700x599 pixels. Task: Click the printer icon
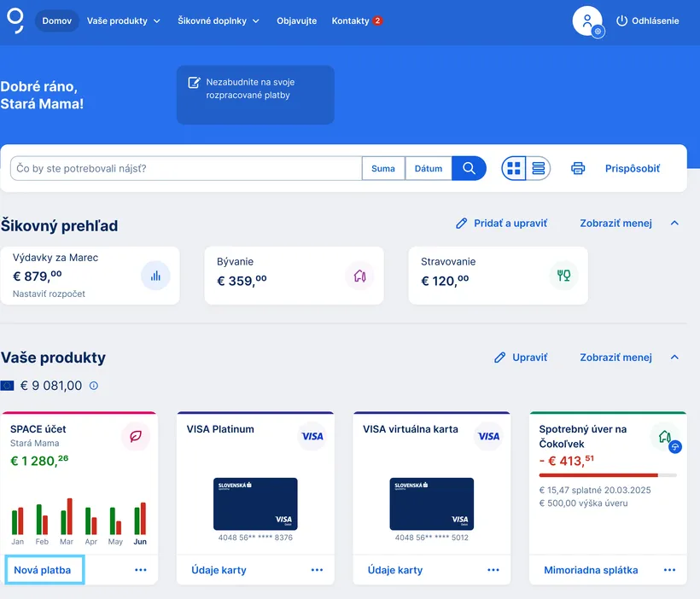coord(578,168)
